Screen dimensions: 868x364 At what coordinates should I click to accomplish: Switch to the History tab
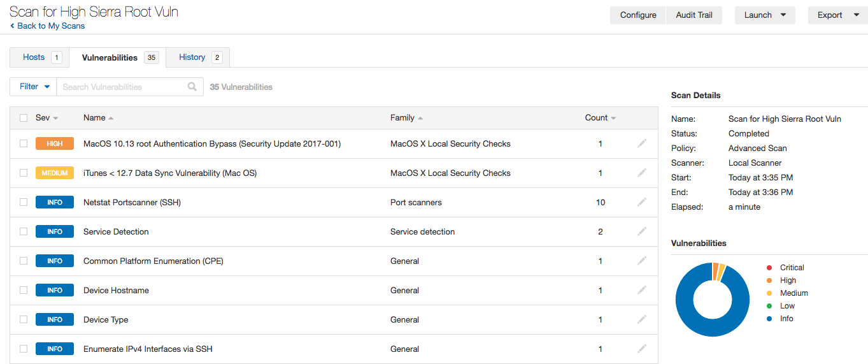pyautogui.click(x=197, y=57)
